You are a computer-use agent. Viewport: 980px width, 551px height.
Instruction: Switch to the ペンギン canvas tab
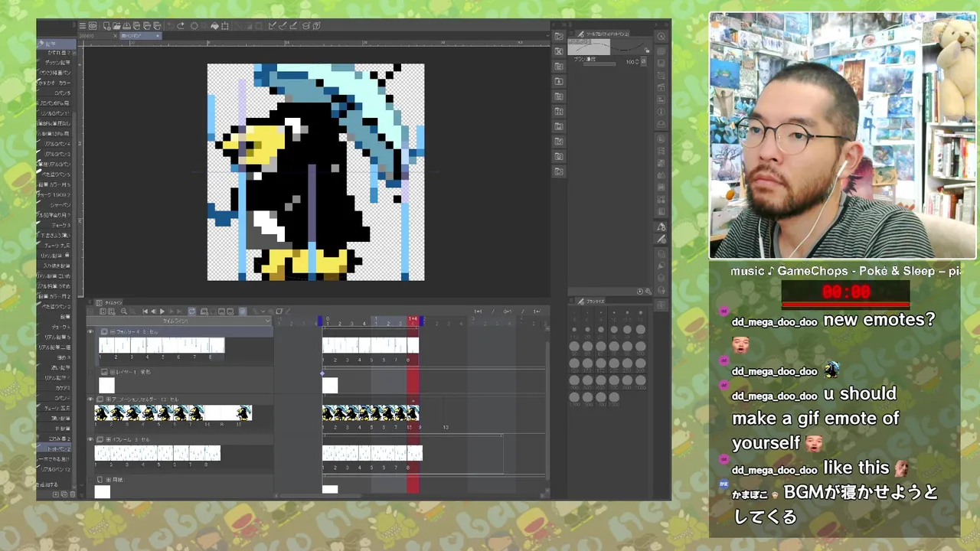(142, 36)
